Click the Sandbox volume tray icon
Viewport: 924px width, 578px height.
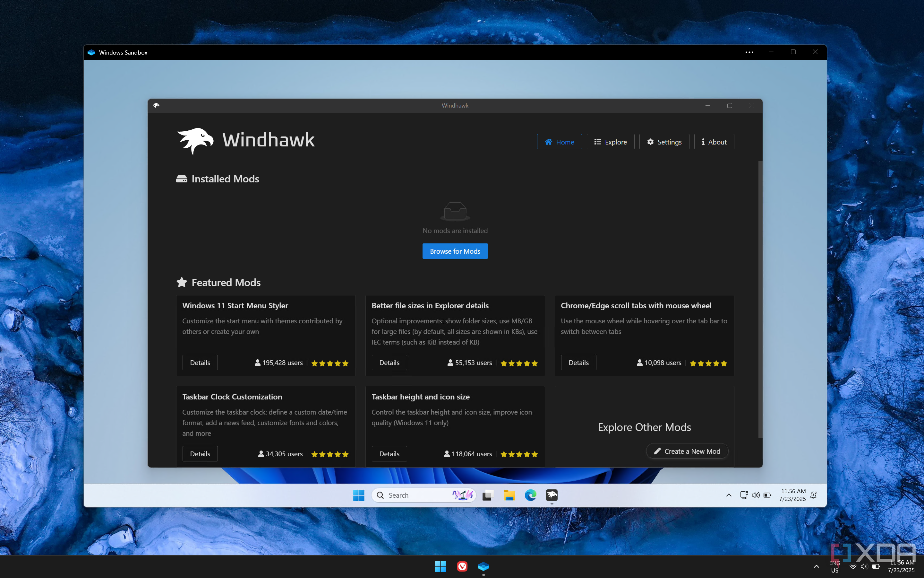click(756, 495)
